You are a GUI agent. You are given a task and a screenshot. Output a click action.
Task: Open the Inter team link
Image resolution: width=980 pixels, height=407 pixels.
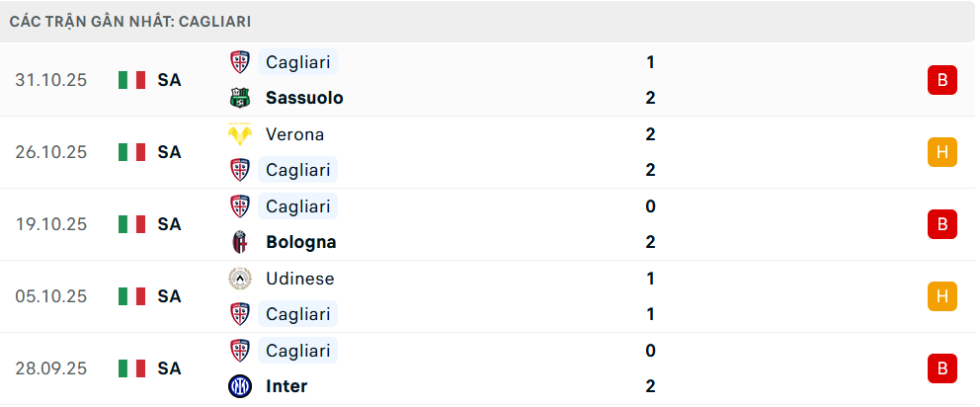pyautogui.click(x=286, y=386)
